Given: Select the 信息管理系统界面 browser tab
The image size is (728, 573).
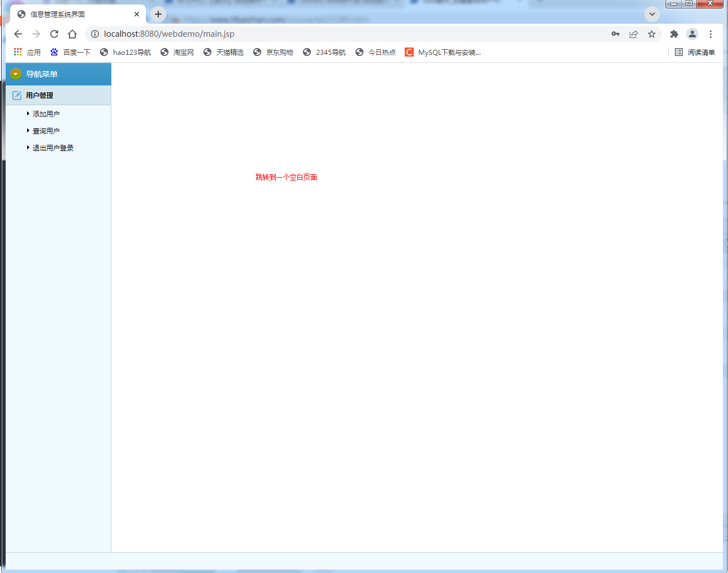Looking at the screenshot, I should point(78,14).
